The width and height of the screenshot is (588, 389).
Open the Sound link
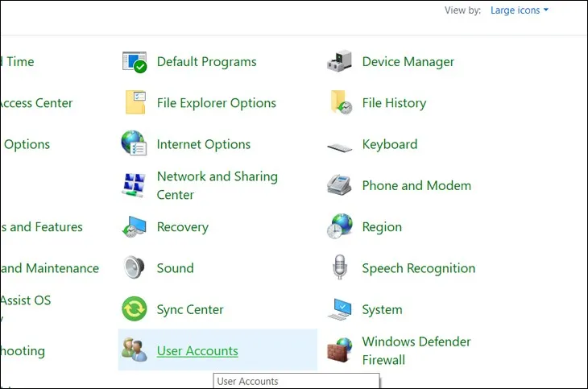coord(175,268)
